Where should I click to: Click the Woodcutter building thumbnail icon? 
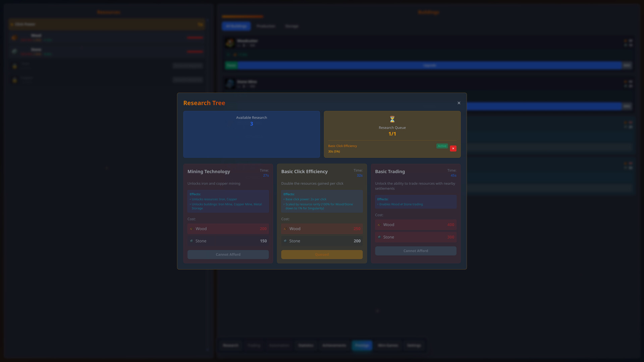(230, 43)
